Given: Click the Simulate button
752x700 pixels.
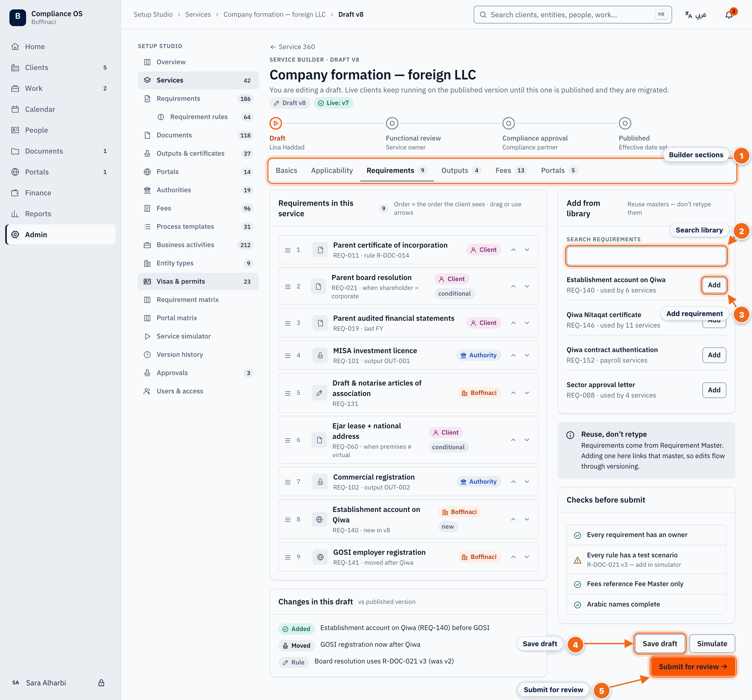Looking at the screenshot, I should click(712, 644).
